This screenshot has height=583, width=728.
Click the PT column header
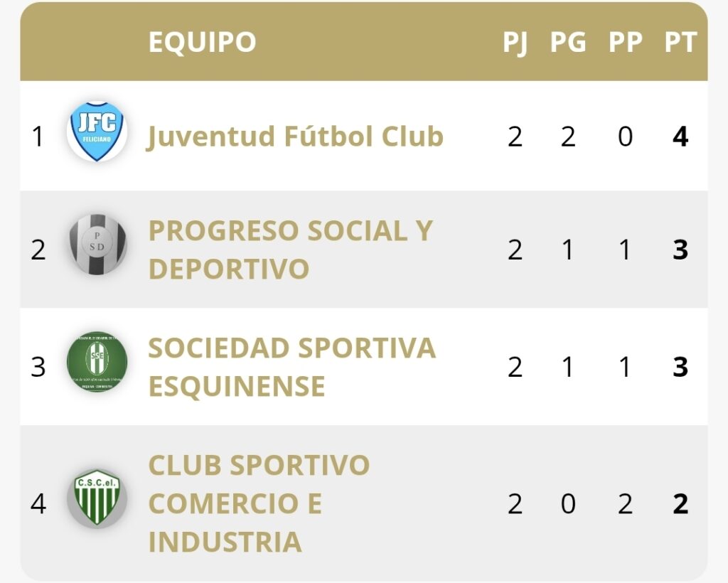pos(680,43)
